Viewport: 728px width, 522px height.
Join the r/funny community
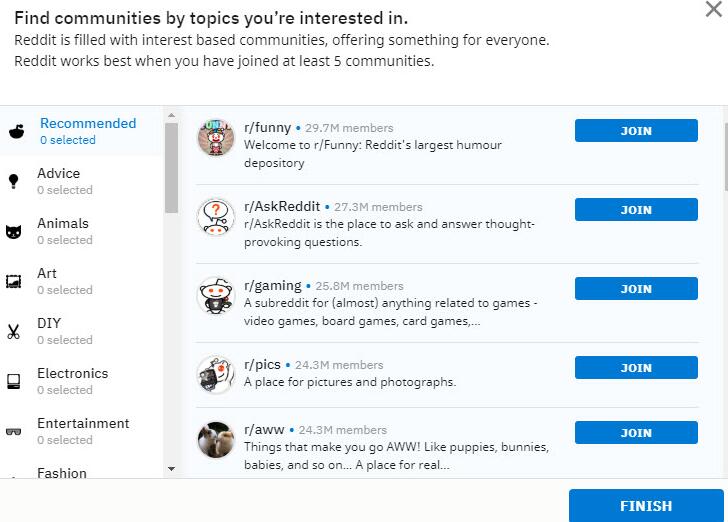(636, 131)
